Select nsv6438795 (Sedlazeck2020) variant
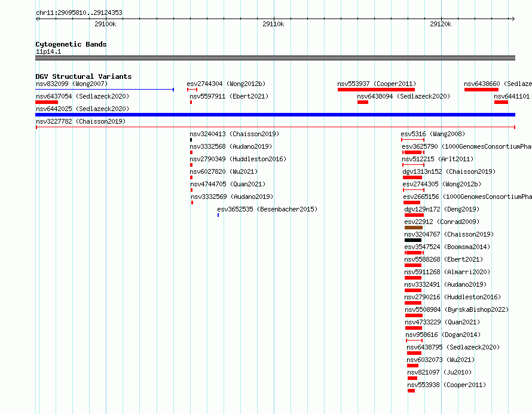Screen dimensions: 532x414 click(453, 347)
